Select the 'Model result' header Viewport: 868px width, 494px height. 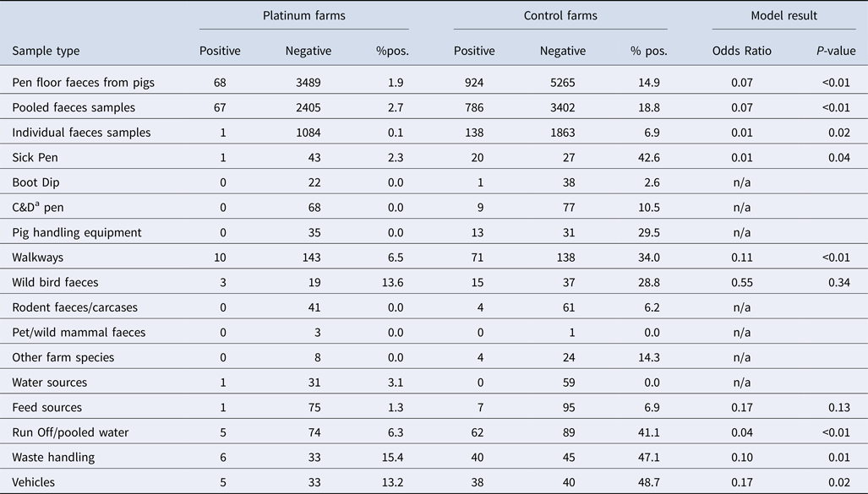pyautogui.click(x=784, y=16)
